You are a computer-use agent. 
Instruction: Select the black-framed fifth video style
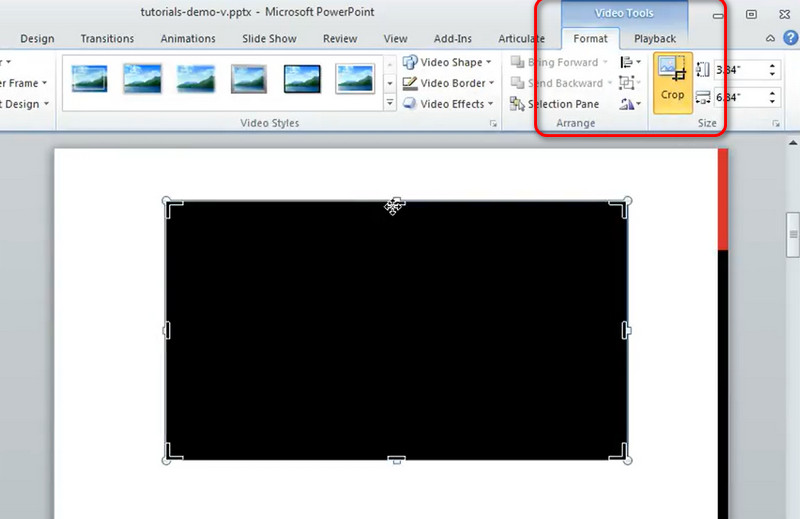[302, 79]
